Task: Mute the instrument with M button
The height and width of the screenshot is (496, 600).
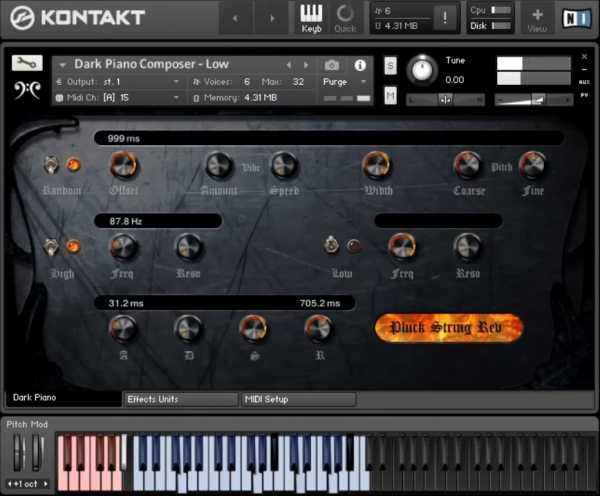Action: (390, 95)
